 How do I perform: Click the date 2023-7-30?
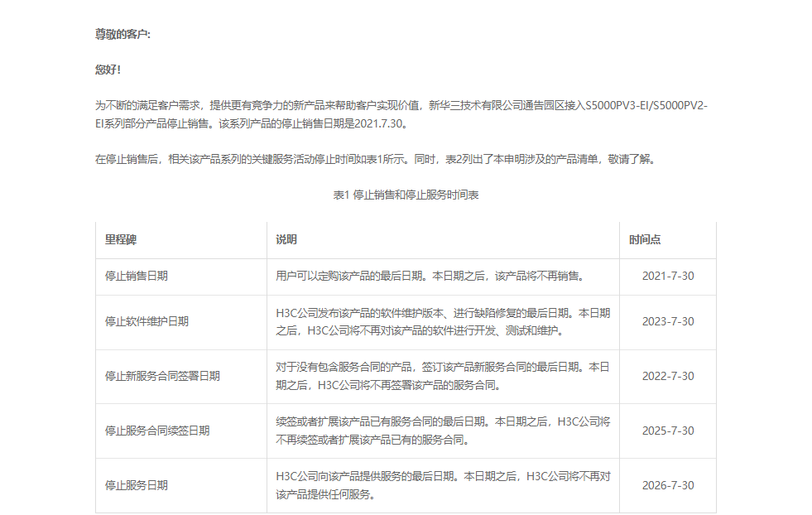click(668, 321)
